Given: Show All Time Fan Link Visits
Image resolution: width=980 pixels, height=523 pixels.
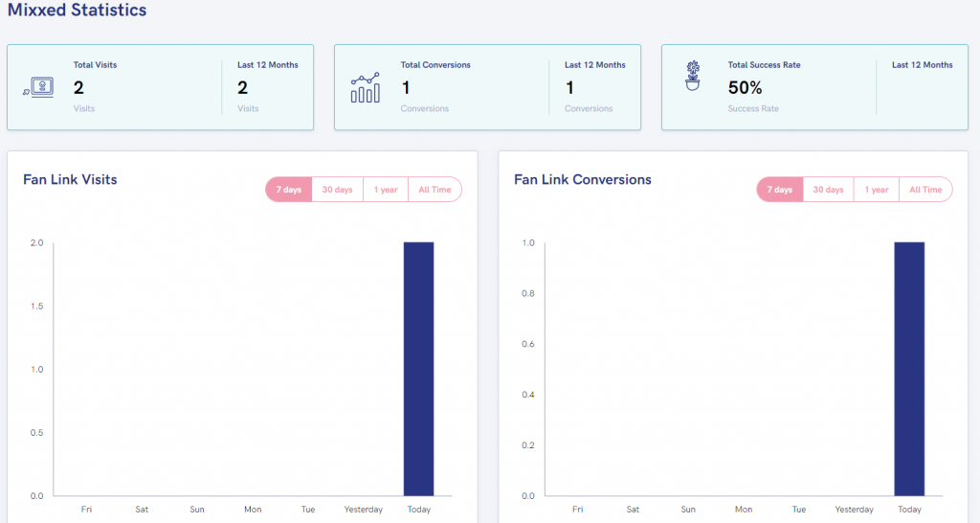Looking at the screenshot, I should 434,190.
